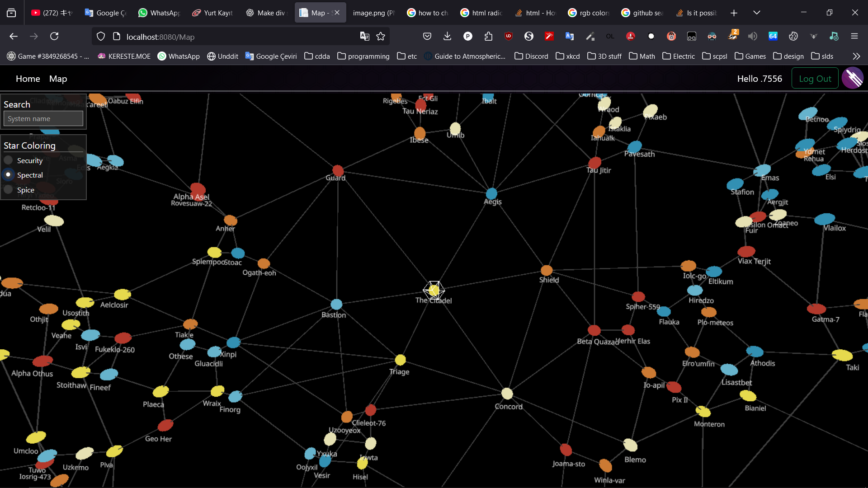868x488 pixels.
Task: Open the programming bookmarks folder
Action: point(363,56)
